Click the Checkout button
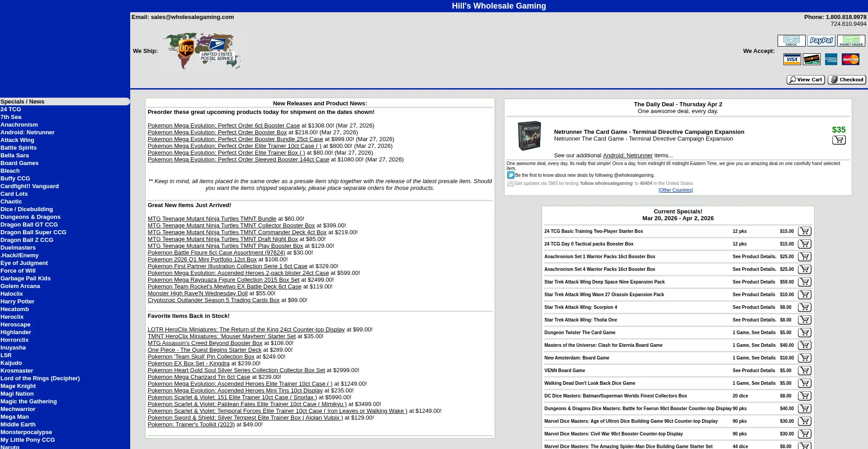Viewport: 868px width, 449px height. click(x=847, y=80)
